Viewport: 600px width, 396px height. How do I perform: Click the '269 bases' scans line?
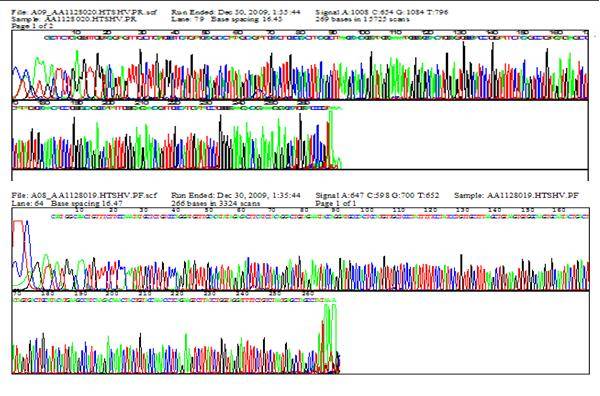point(362,19)
